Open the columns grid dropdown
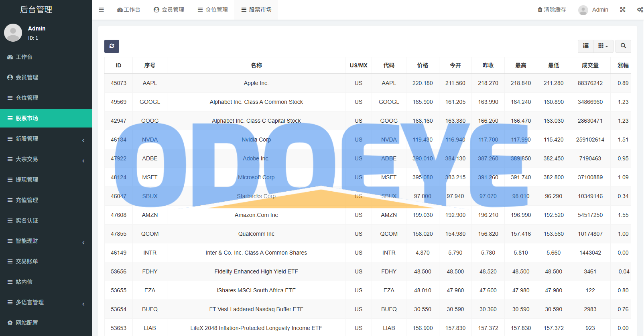Screen dimensions: 644x336 click(603, 46)
